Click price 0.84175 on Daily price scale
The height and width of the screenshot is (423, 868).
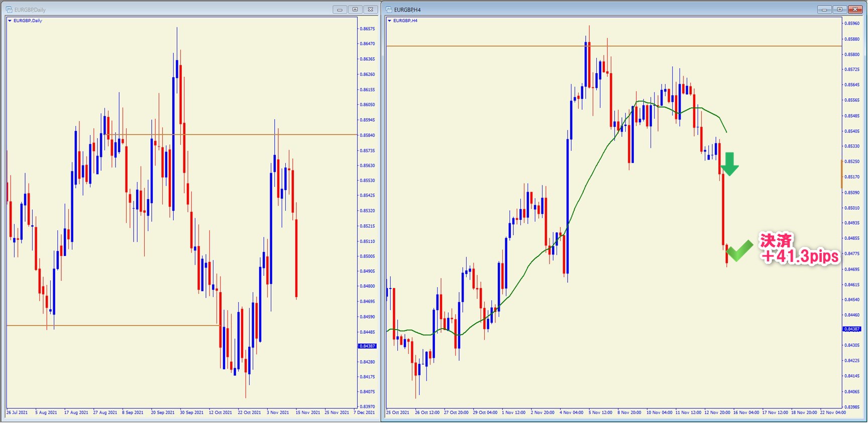(x=368, y=377)
